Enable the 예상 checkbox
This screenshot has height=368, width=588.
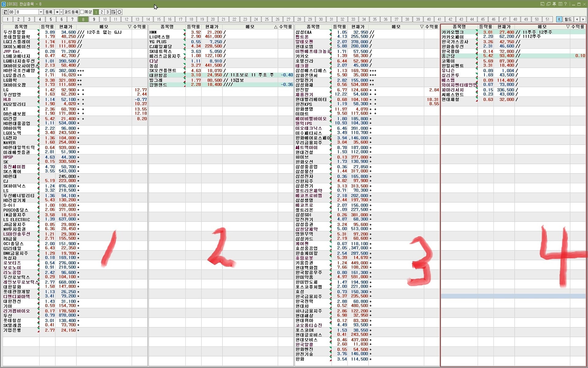pos(82,12)
